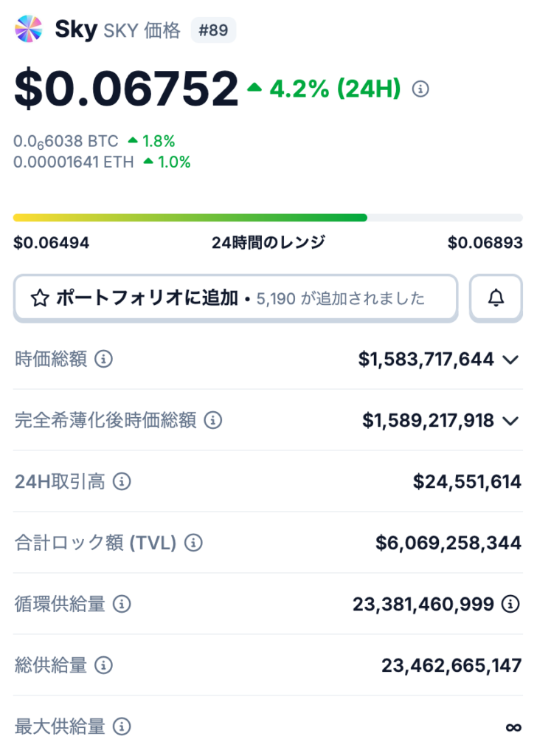The height and width of the screenshot is (756, 551).
Task: Expand the 時価総額 value chevron
Action: click(x=510, y=360)
